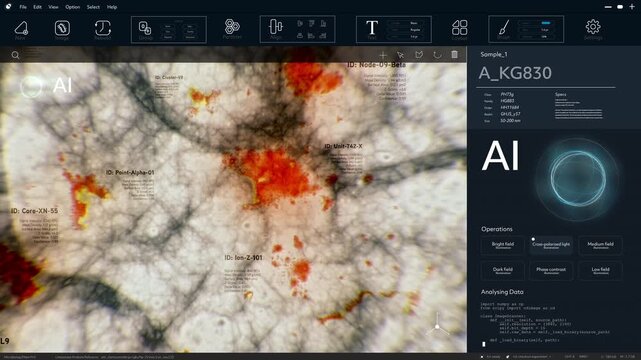Click the blue color swatch in Brush group
Image resolution: width=641 pixels, height=360 pixels.
tap(545, 23)
